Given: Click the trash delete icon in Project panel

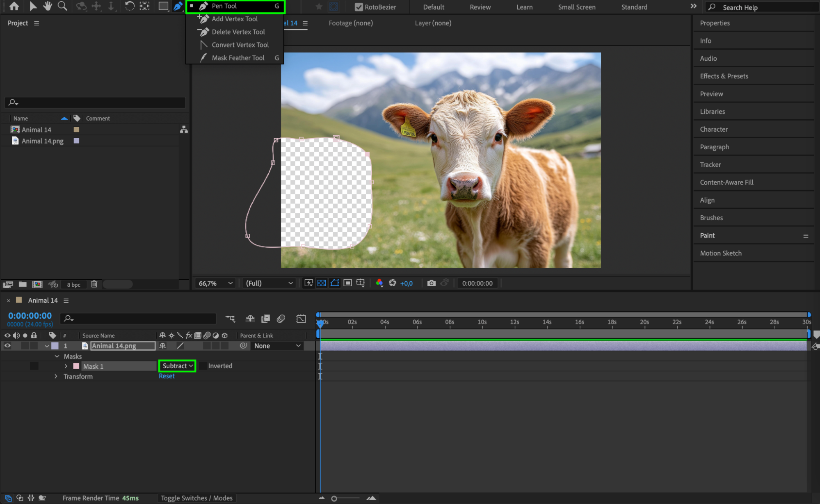Looking at the screenshot, I should pyautogui.click(x=94, y=284).
